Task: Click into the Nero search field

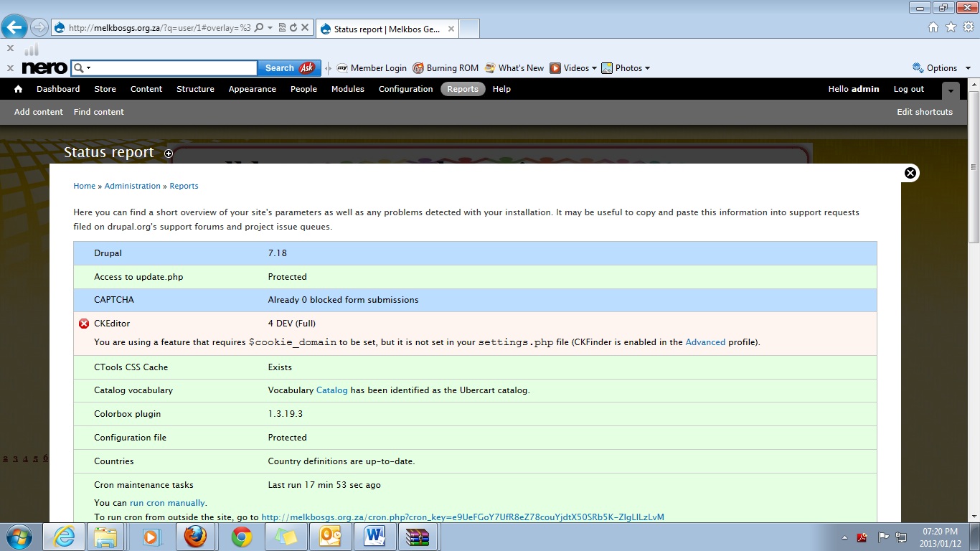Action: point(174,68)
